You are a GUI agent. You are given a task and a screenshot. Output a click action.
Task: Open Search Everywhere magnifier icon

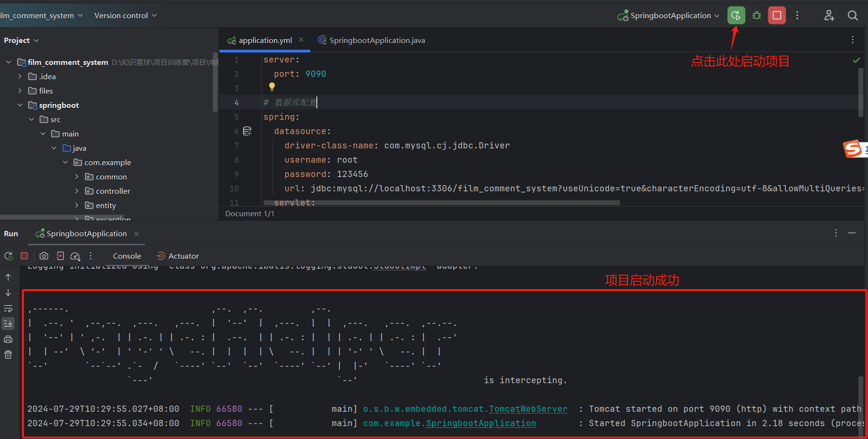click(853, 15)
